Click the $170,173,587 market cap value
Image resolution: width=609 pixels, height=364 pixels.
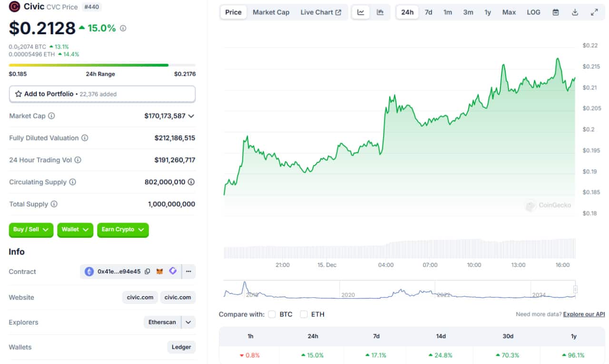point(165,116)
